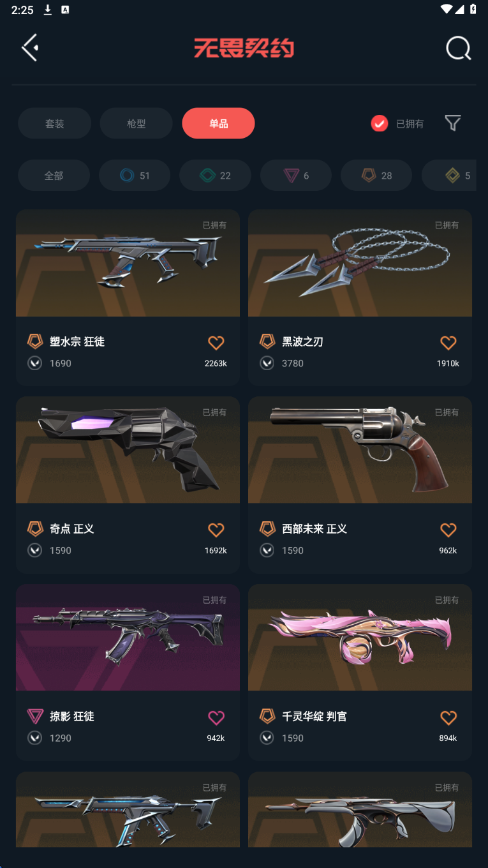Viewport: 488px width, 868px height.
Task: Favorite 塑水宗 狂徒 with heart icon
Action: (216, 343)
